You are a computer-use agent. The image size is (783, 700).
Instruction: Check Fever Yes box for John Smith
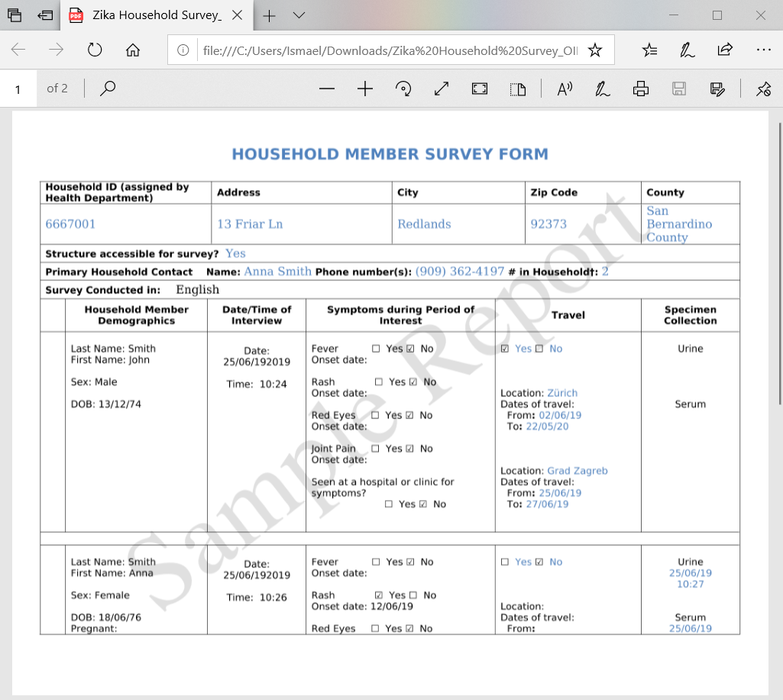pyautogui.click(x=376, y=349)
